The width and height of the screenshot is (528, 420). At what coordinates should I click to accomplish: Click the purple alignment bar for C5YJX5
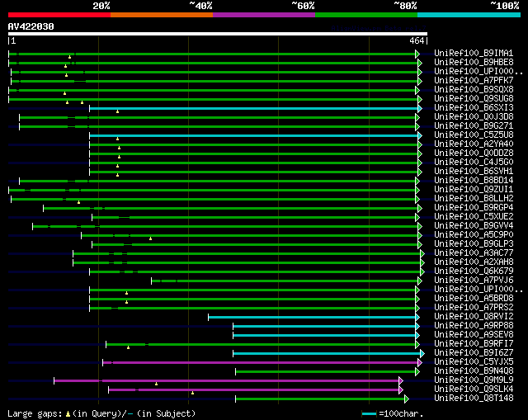[x=261, y=363]
